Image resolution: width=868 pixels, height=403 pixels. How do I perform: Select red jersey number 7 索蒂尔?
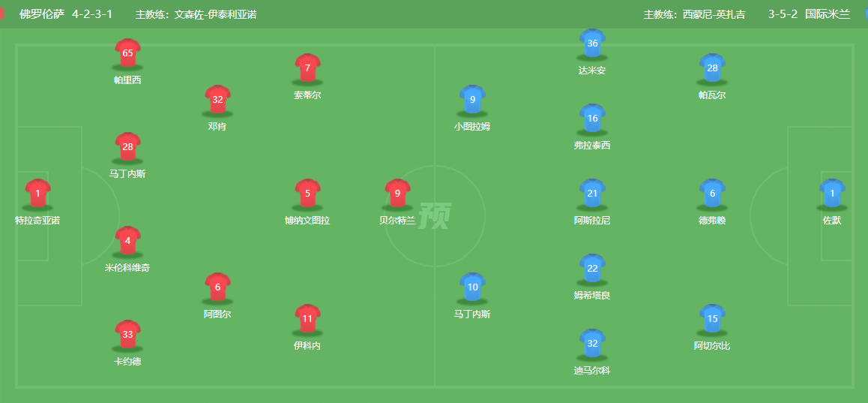point(307,68)
